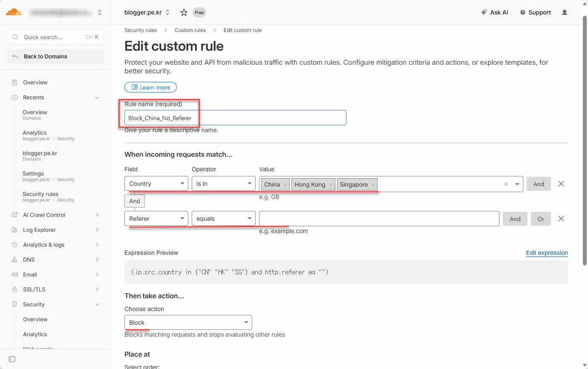Click the Log Explorer icon
The height and width of the screenshot is (369, 588).
pos(15,230)
